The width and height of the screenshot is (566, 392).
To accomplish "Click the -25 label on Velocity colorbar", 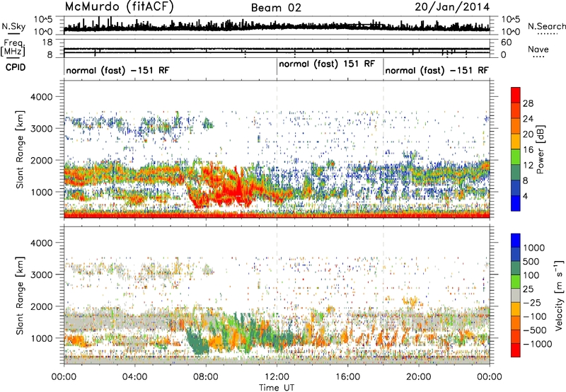I will [x=532, y=303].
